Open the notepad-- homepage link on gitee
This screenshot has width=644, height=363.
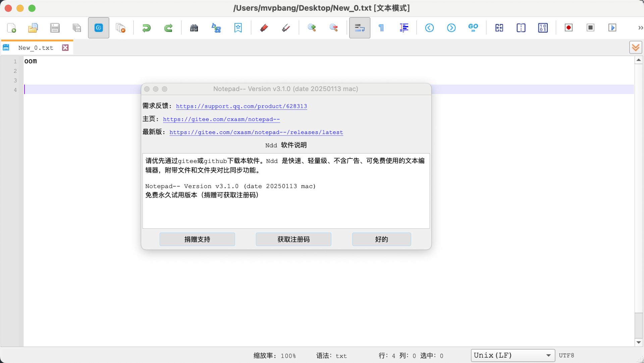[221, 119]
